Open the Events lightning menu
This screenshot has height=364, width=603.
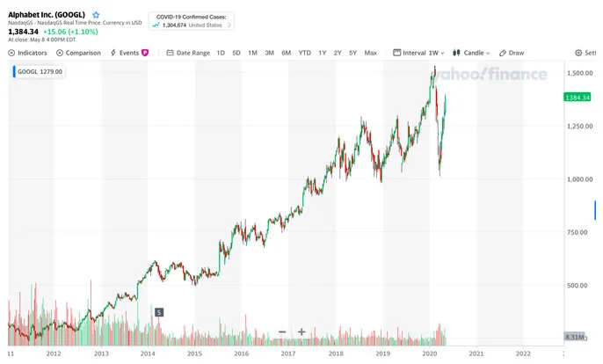pos(129,53)
